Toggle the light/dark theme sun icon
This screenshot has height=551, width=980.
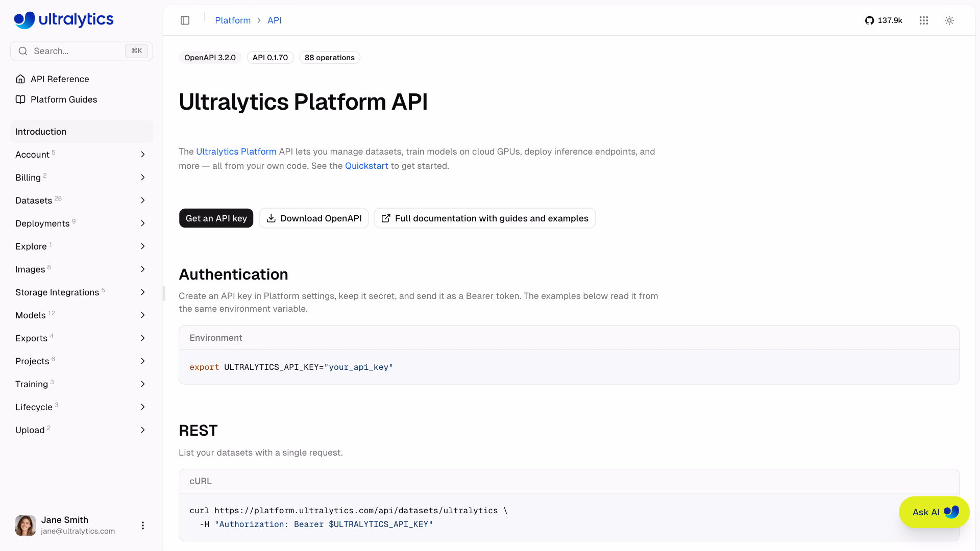point(949,20)
